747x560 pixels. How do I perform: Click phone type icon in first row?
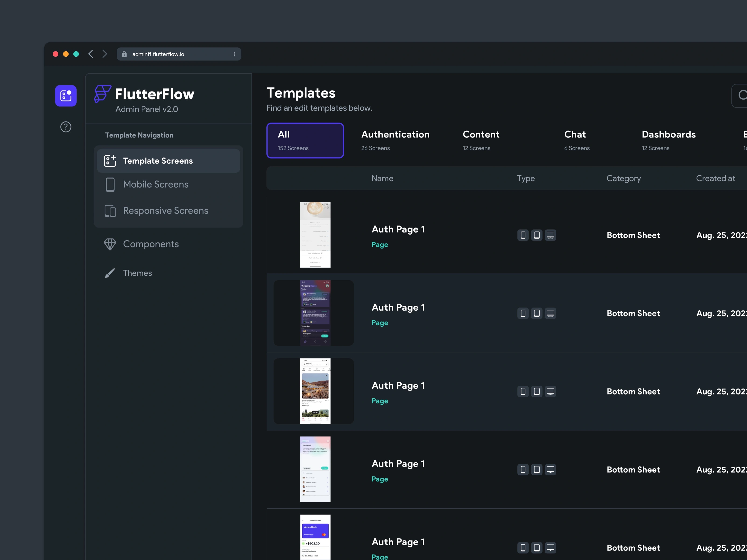point(523,235)
